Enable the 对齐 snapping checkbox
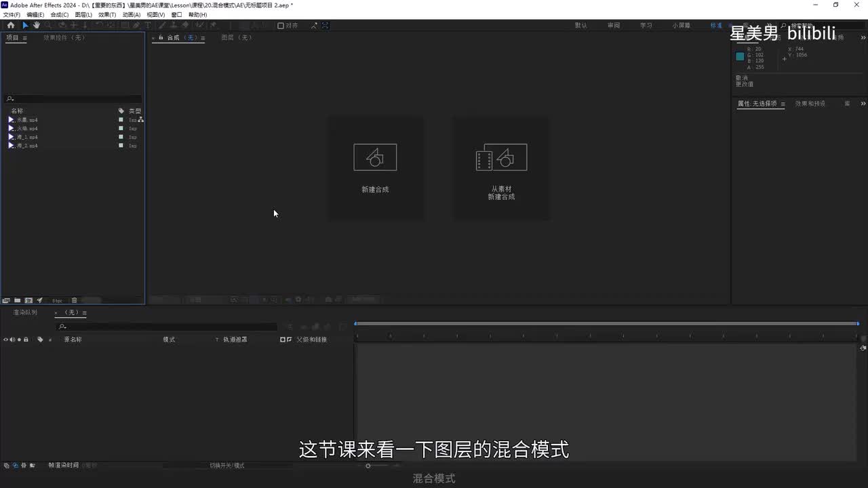868x488 pixels. click(x=281, y=26)
